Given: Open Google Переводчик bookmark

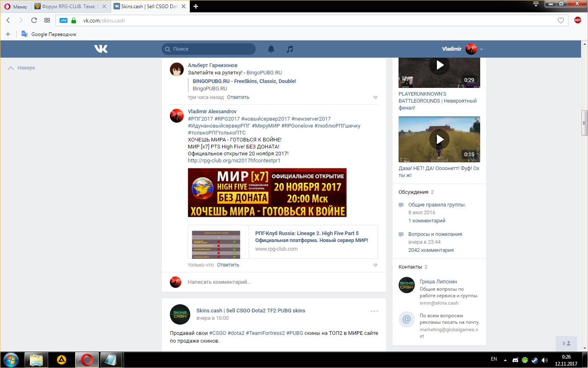Looking at the screenshot, I should pos(49,34).
